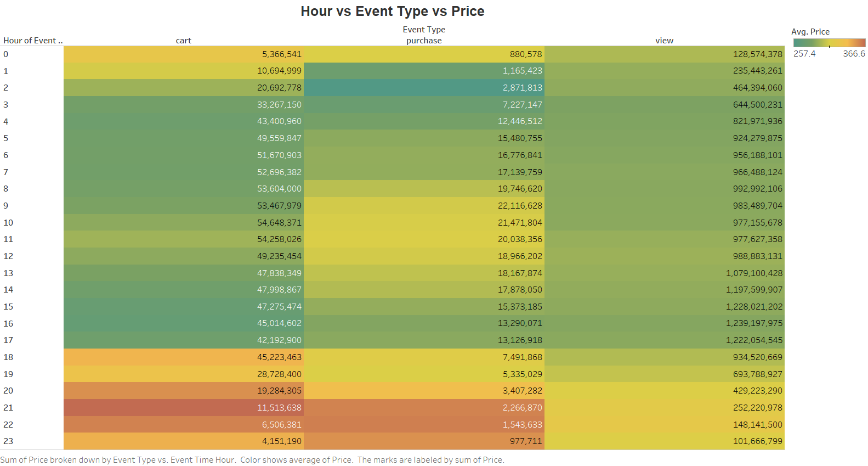Click purchase cell 977,711 in hour 23
Image resolution: width=868 pixels, height=466 pixels.
424,441
